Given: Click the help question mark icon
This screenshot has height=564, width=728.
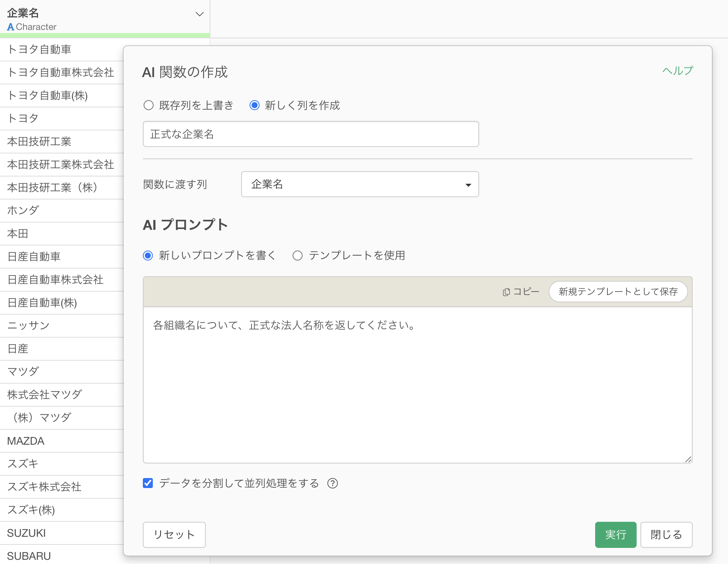Looking at the screenshot, I should [x=333, y=483].
